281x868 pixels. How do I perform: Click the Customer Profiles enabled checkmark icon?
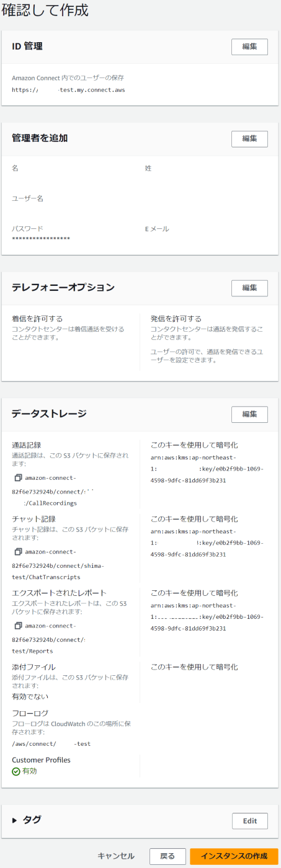pos(16,772)
